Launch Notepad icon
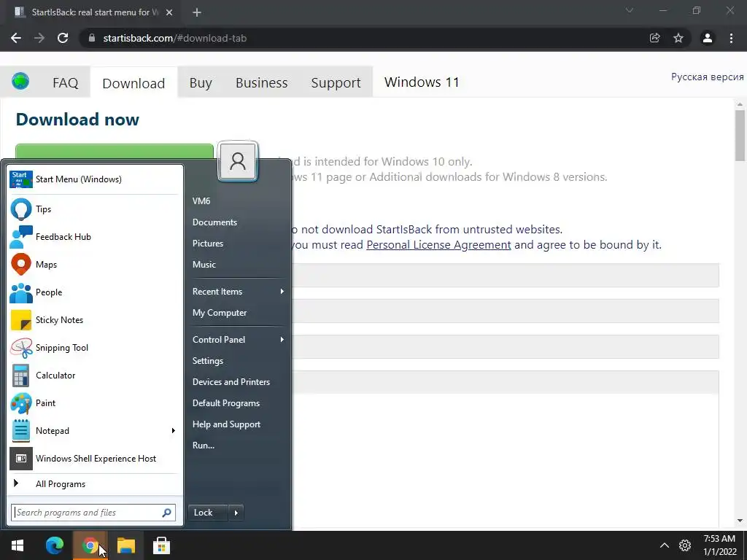Screen dimensions: 747x560 [x=21, y=430]
